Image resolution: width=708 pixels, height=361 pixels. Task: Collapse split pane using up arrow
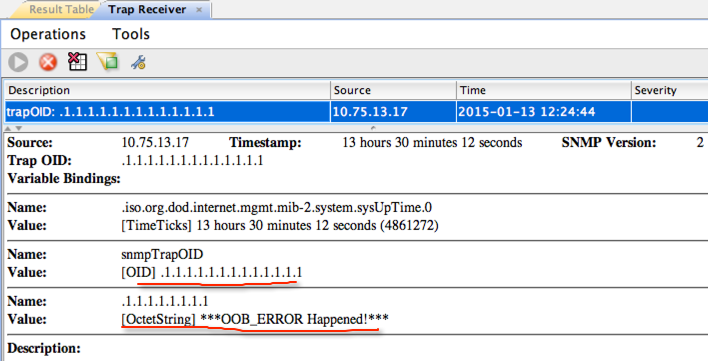pyautogui.click(x=8, y=129)
